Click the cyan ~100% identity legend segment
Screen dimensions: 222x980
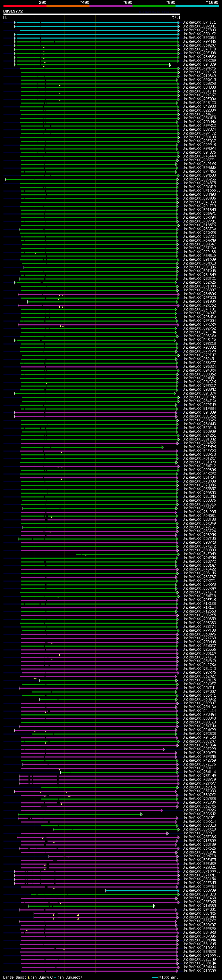[197, 7]
